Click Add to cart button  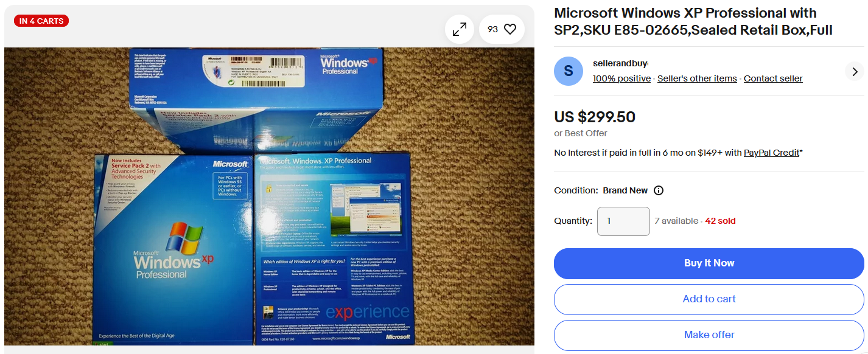(x=709, y=299)
